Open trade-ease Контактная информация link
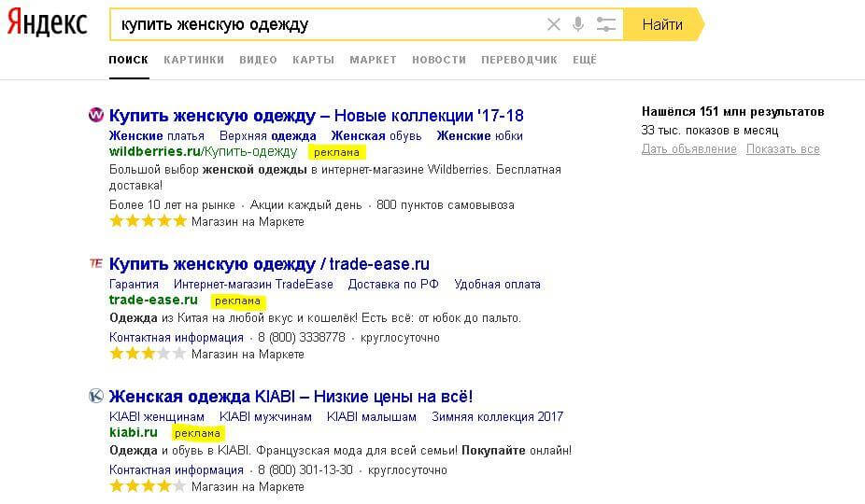The height and width of the screenshot is (504, 865). [177, 338]
